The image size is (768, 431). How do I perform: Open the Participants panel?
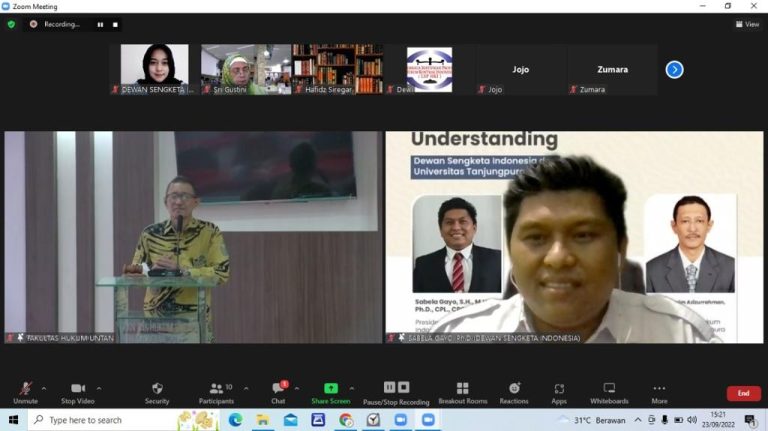pos(216,388)
